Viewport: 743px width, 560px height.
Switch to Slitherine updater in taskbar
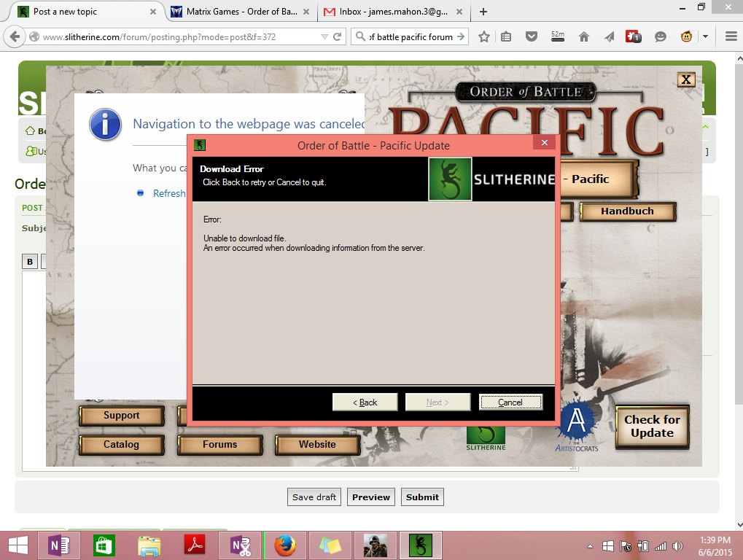point(421,546)
